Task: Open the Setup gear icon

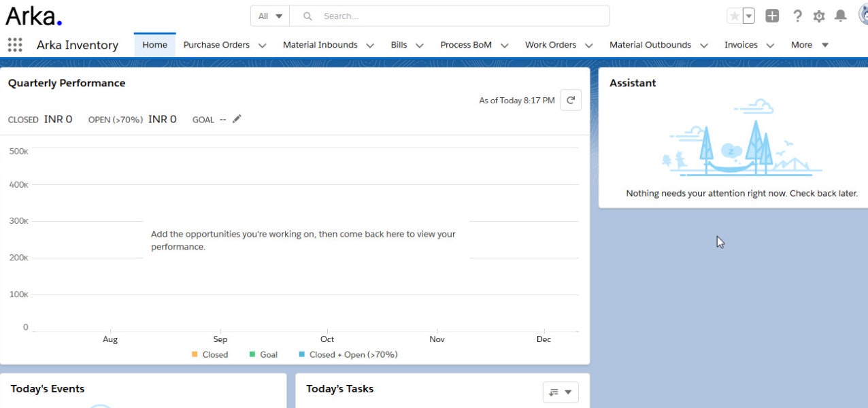Action: (x=819, y=16)
